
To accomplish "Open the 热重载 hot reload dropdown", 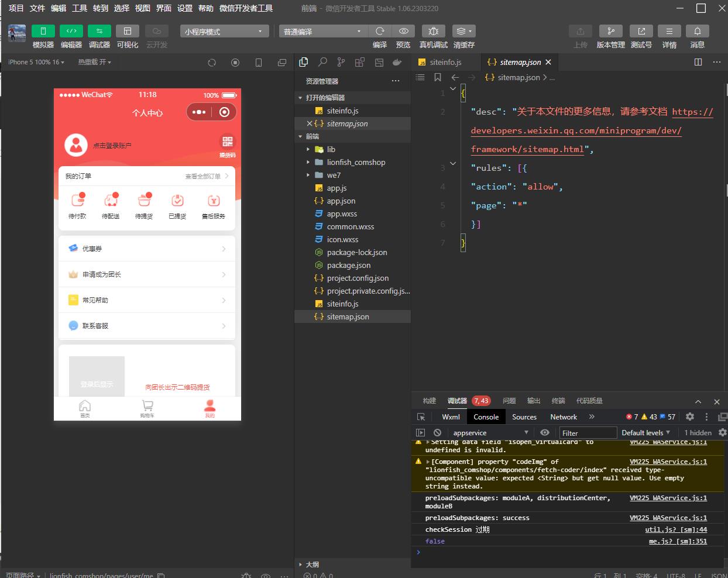I will point(94,62).
